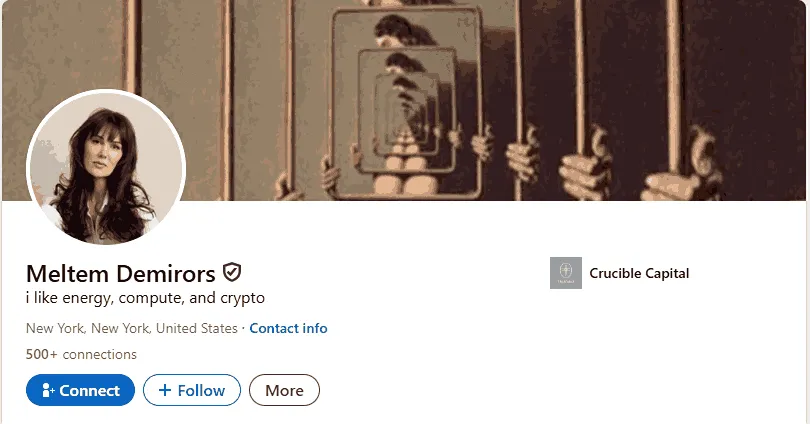Open the Crucible Capital company logo

tap(566, 273)
